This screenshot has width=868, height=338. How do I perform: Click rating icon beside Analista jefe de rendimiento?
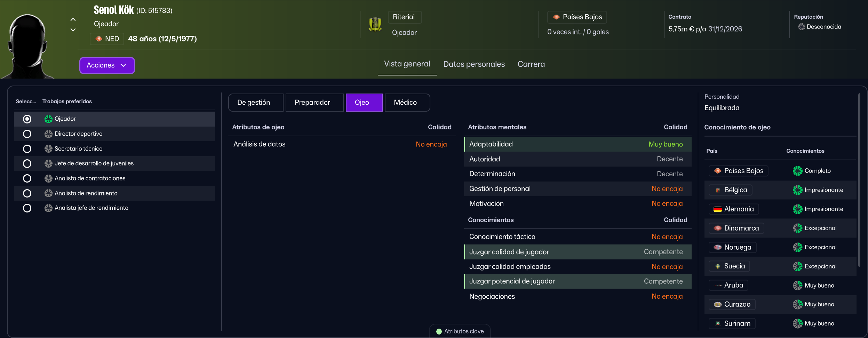[48, 208]
